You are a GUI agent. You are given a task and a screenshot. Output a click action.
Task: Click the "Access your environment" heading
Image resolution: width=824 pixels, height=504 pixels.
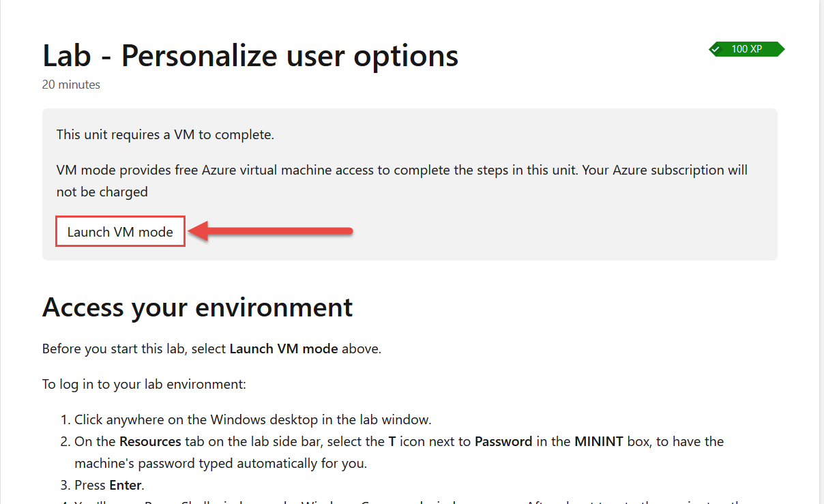click(x=198, y=308)
